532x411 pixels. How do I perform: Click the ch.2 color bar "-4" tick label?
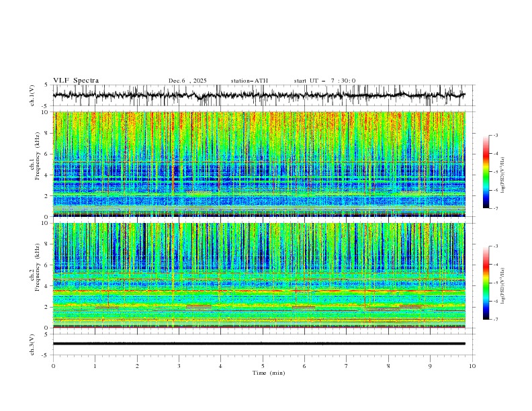click(495, 265)
